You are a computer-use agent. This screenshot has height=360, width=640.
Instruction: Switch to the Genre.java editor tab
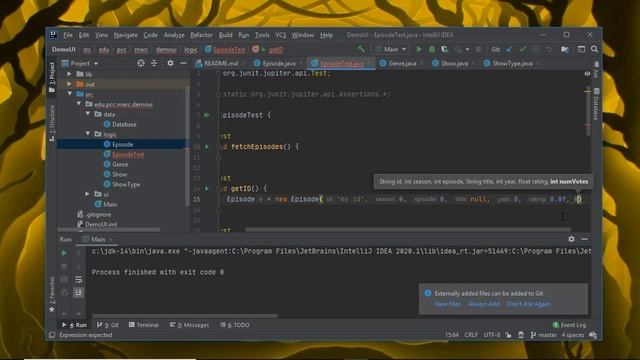click(402, 64)
